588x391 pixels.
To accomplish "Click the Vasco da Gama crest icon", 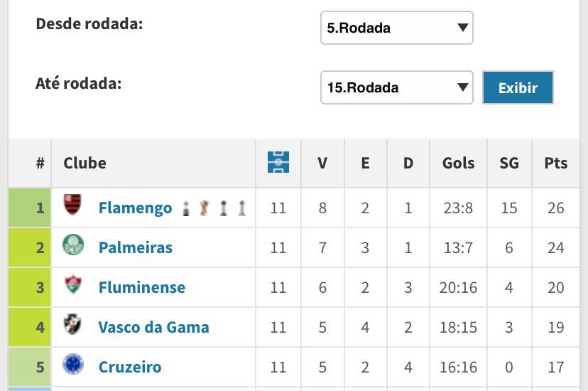I will click(x=72, y=324).
